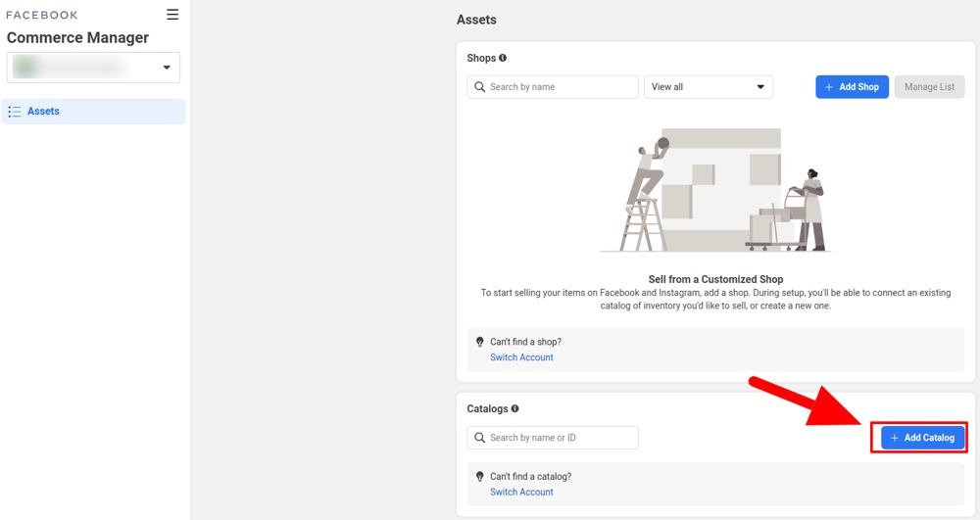
Task: Click the Catalogs info icon
Action: point(514,409)
